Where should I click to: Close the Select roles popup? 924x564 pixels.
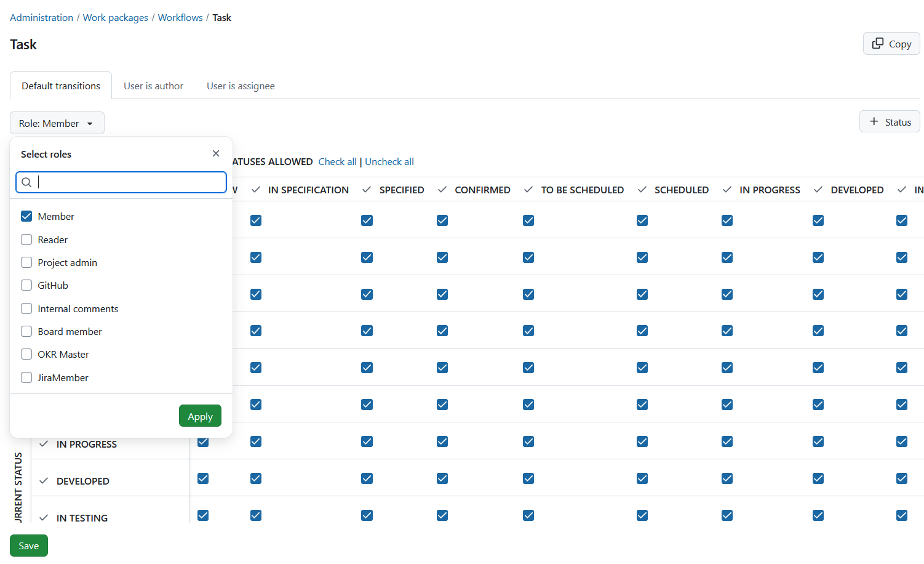(x=216, y=153)
